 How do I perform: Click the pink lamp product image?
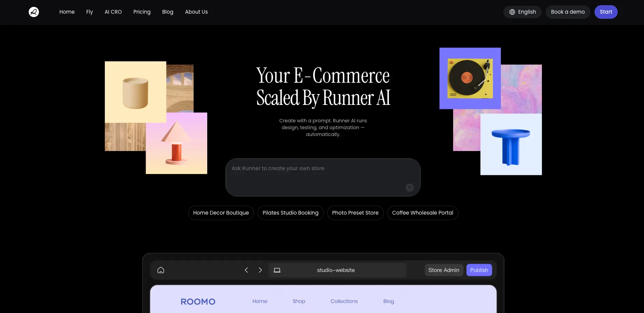click(177, 143)
